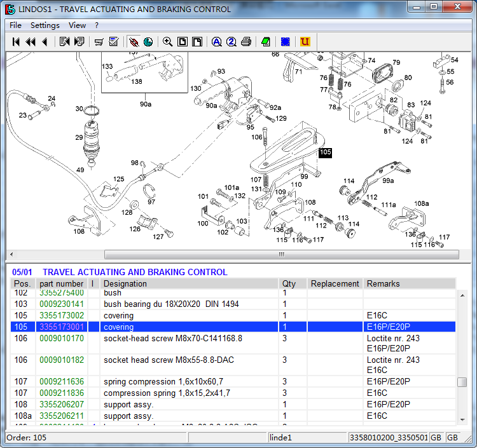Click the list-with-left-arrow icon

click(x=64, y=42)
